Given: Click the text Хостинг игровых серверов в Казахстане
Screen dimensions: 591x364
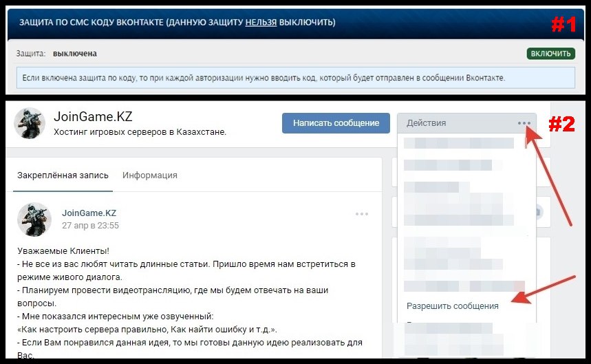Looking at the screenshot, I should click(x=140, y=132).
